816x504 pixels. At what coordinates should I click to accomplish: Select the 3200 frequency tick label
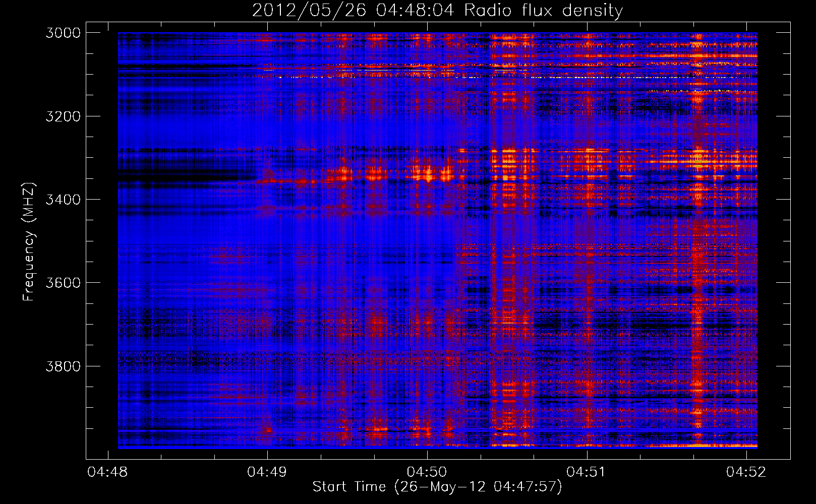click(63, 116)
